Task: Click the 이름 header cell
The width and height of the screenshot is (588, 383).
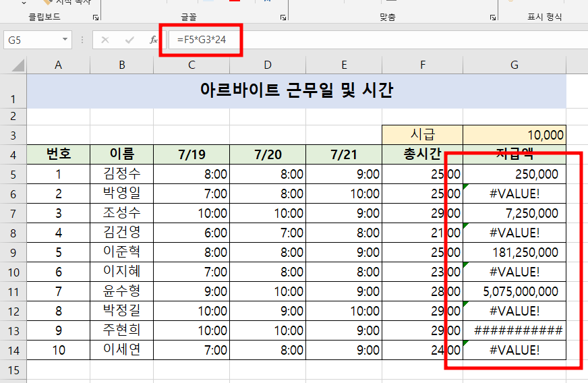Action: (x=122, y=154)
